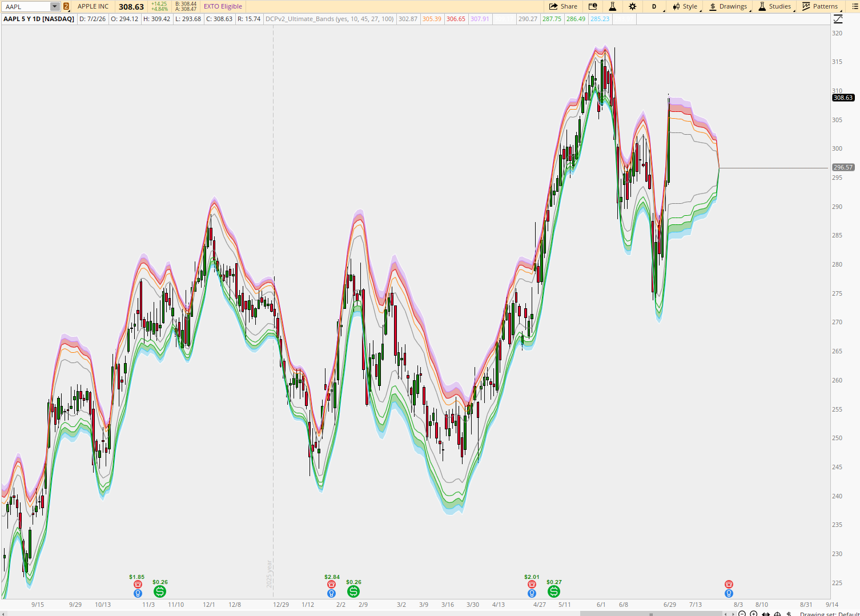Click the news and alerts icon in toolbar
Viewport: 860px width, 616px height.
pos(593,6)
